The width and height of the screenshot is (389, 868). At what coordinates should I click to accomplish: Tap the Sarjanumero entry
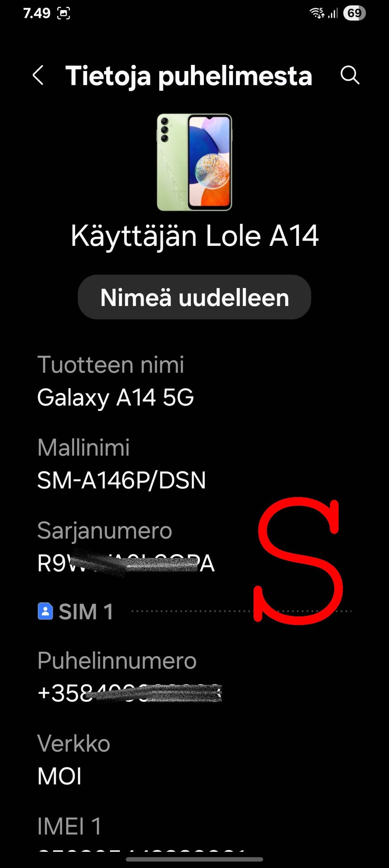[x=194, y=547]
